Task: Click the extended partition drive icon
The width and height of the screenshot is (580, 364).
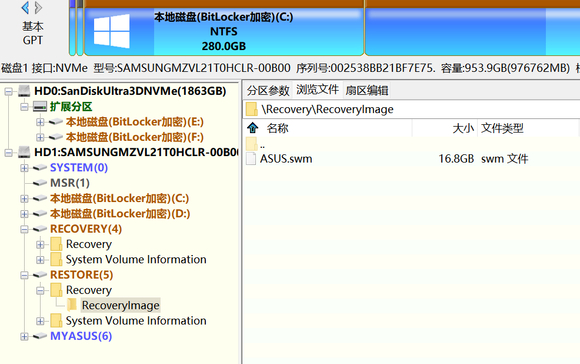Action: [x=40, y=107]
